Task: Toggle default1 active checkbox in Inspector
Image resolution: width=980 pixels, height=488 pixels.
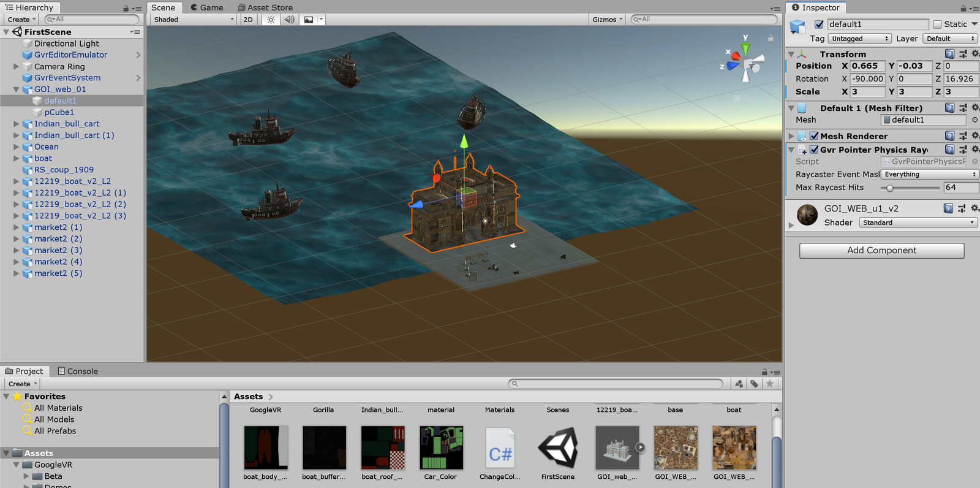Action: click(x=819, y=25)
